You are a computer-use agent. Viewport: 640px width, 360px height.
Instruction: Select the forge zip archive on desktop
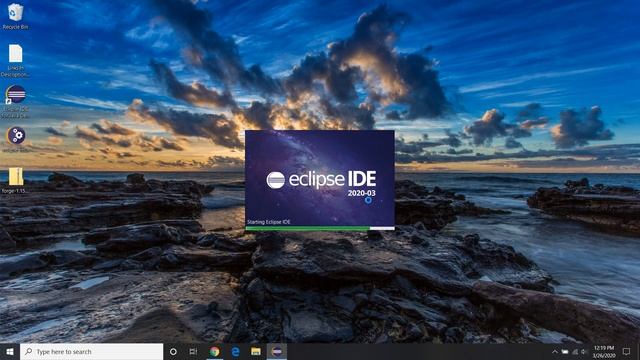click(x=16, y=180)
